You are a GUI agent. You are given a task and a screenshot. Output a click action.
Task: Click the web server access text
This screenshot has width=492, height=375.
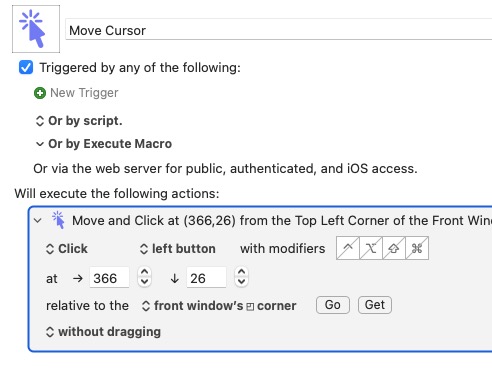pyautogui.click(x=225, y=169)
